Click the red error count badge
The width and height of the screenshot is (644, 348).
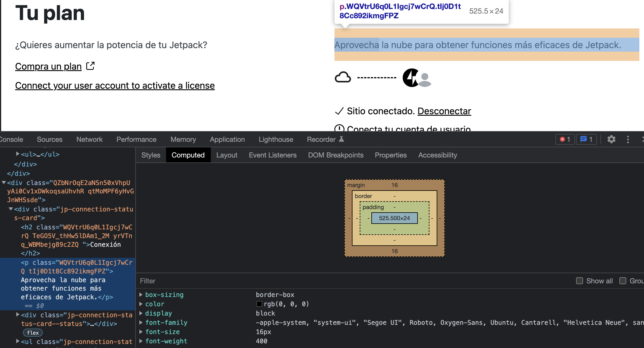click(x=565, y=139)
